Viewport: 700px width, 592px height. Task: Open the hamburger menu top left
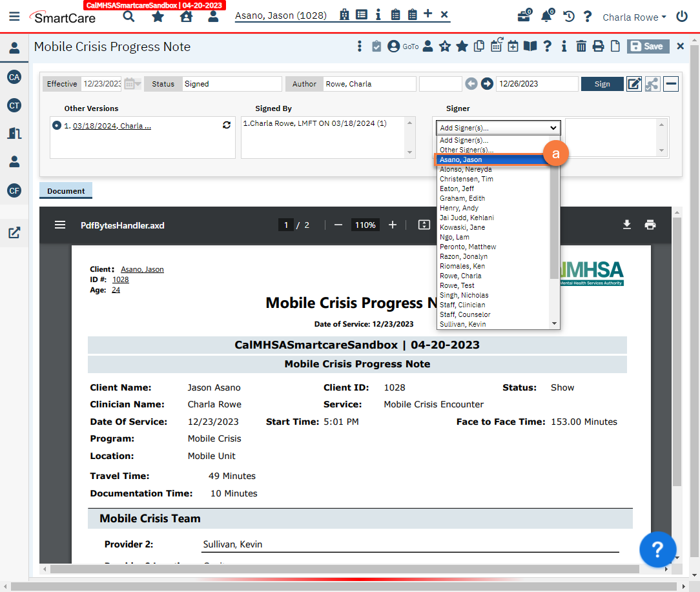tap(14, 17)
